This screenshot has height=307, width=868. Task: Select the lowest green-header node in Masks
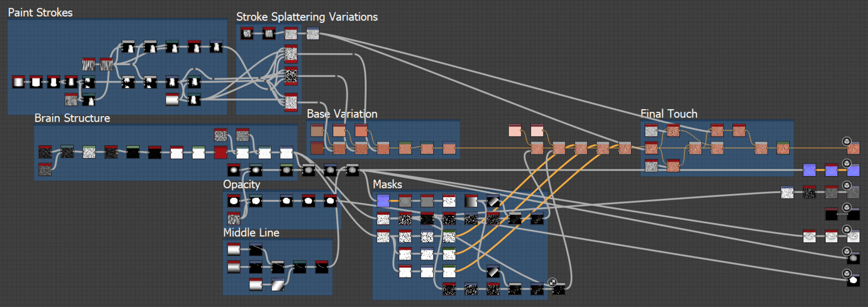click(x=449, y=271)
